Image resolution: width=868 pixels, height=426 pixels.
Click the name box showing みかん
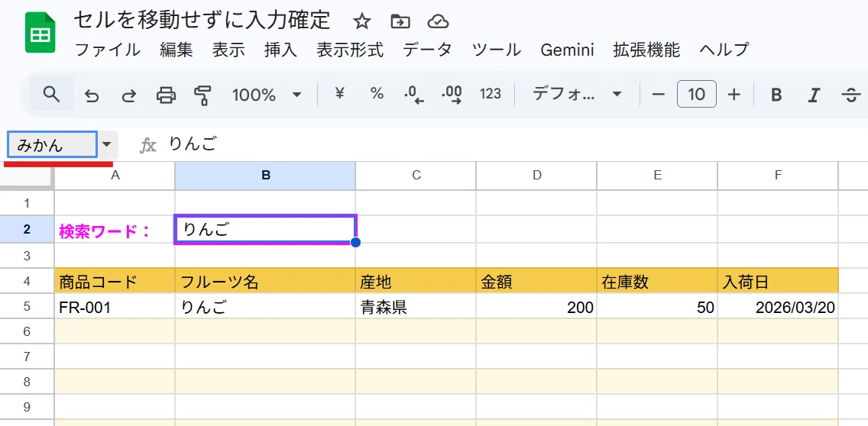click(x=53, y=145)
